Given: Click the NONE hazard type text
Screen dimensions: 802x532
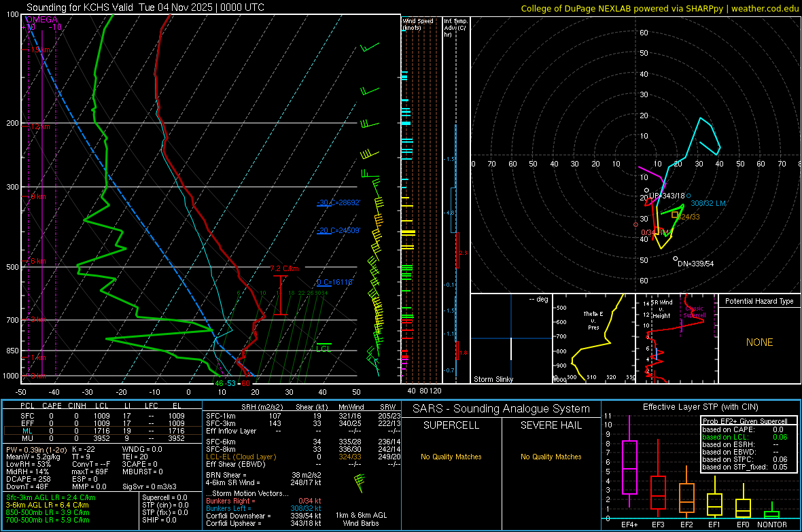Looking at the screenshot, I should (x=759, y=342).
